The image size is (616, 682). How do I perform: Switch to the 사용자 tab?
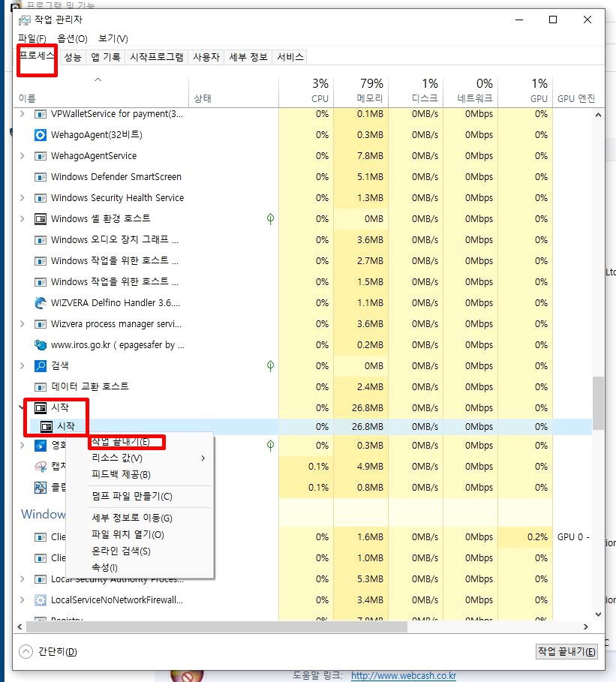coord(206,57)
